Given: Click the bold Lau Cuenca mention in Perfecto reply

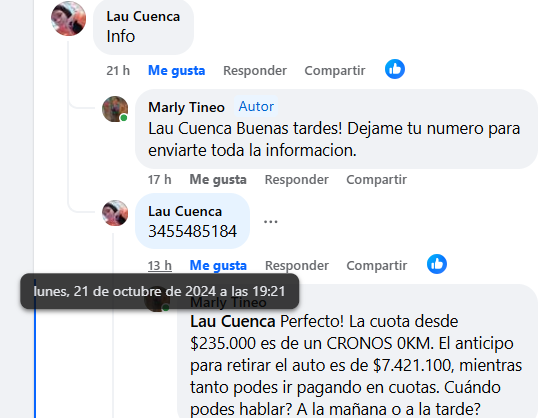Looking at the screenshot, I should pos(233,322).
